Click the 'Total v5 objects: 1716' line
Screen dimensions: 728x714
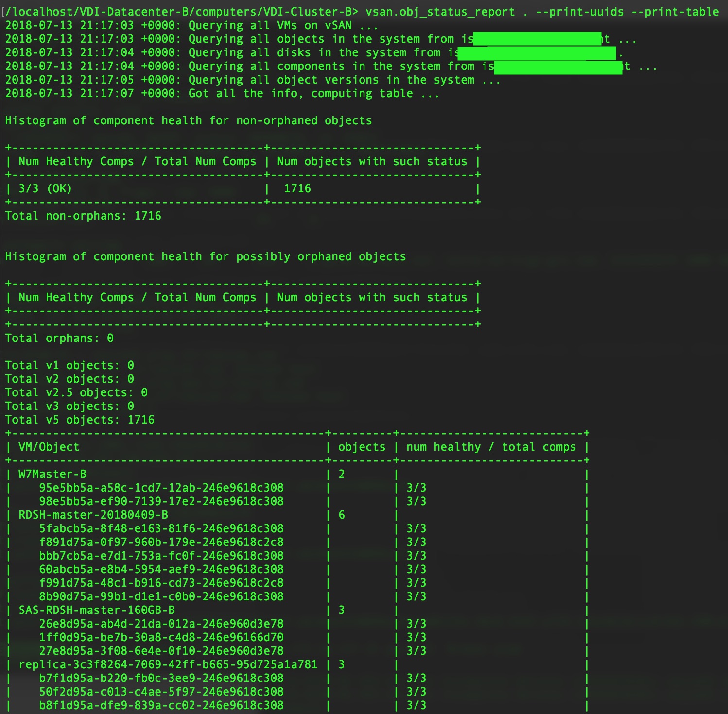click(80, 420)
